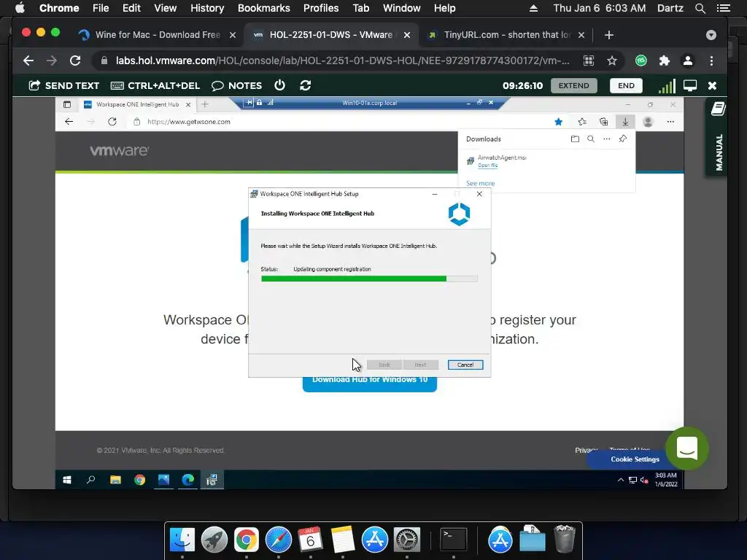
Task: Click the Windows Start button
Action: [x=66, y=480]
